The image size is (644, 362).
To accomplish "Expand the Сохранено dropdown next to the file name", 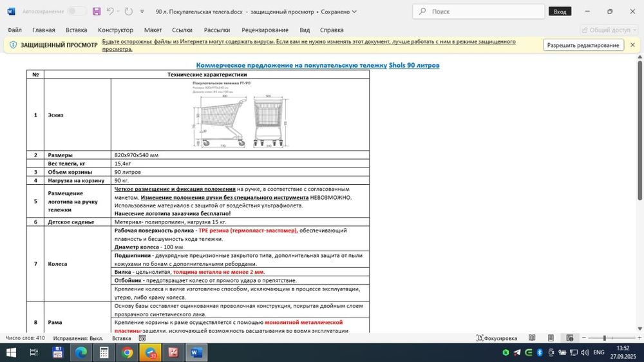I will tap(354, 12).
